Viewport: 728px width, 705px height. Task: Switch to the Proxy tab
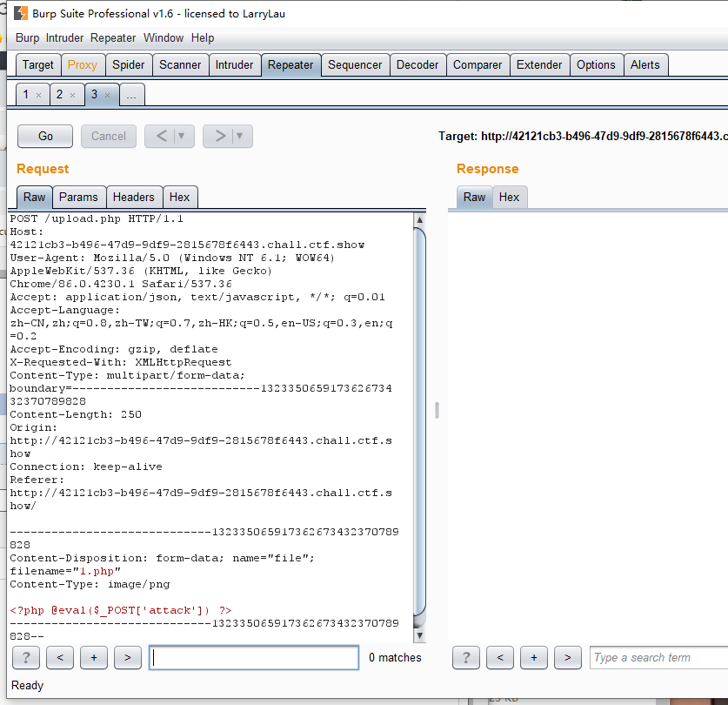(83, 65)
